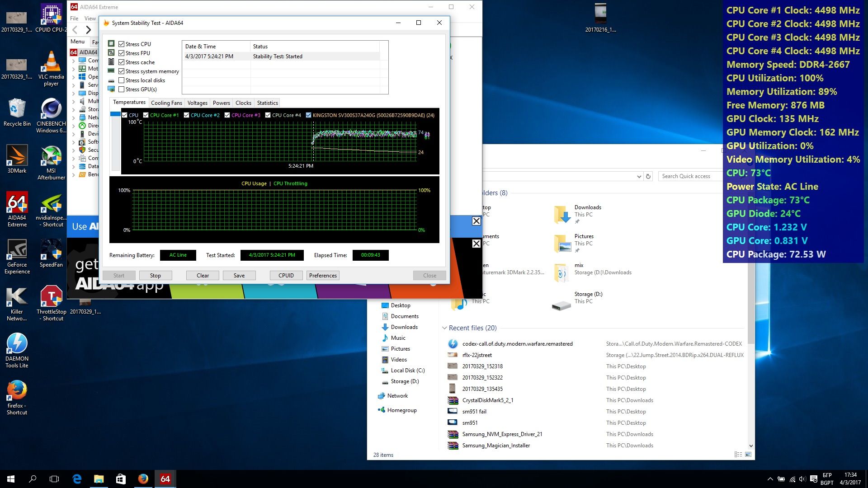This screenshot has height=488, width=868.
Task: Switch to Voltages tab
Action: pos(197,103)
